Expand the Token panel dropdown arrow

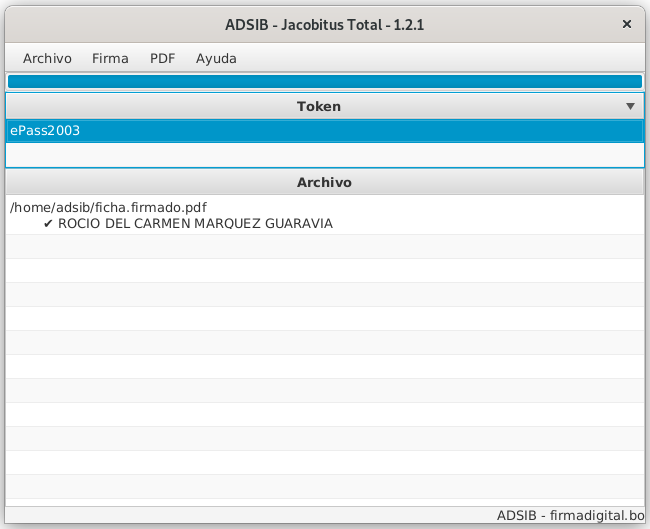tap(630, 106)
